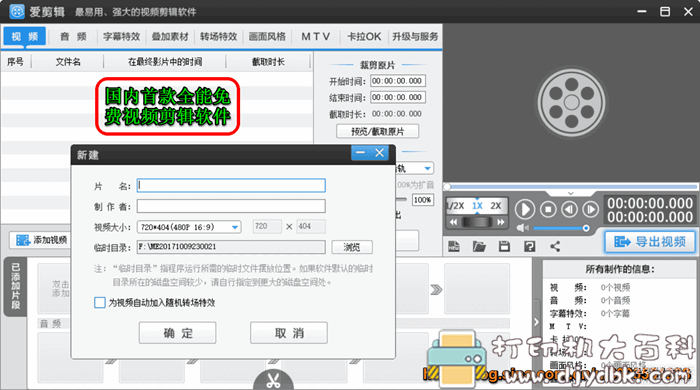This screenshot has height=390, width=700.
Task: Adjust the volume slider handle
Action: click(x=586, y=228)
